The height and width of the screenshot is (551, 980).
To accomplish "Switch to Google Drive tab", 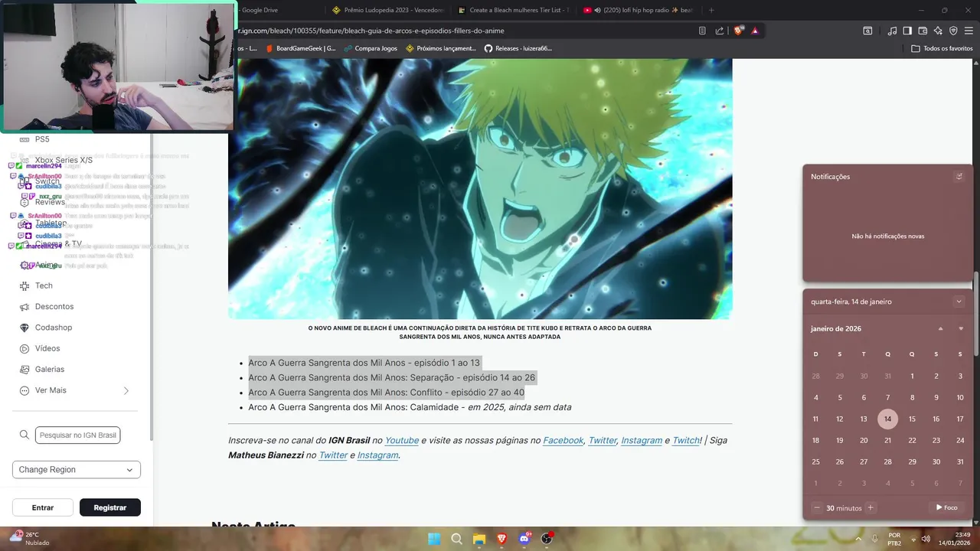I will click(x=258, y=10).
